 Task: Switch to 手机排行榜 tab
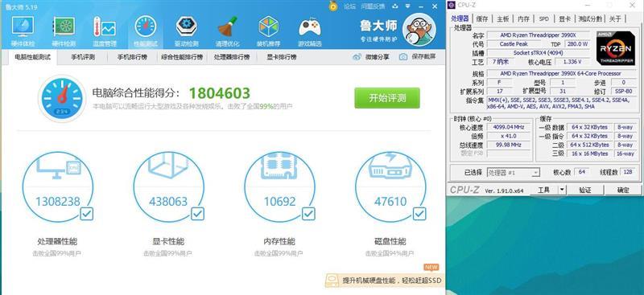pos(132,57)
